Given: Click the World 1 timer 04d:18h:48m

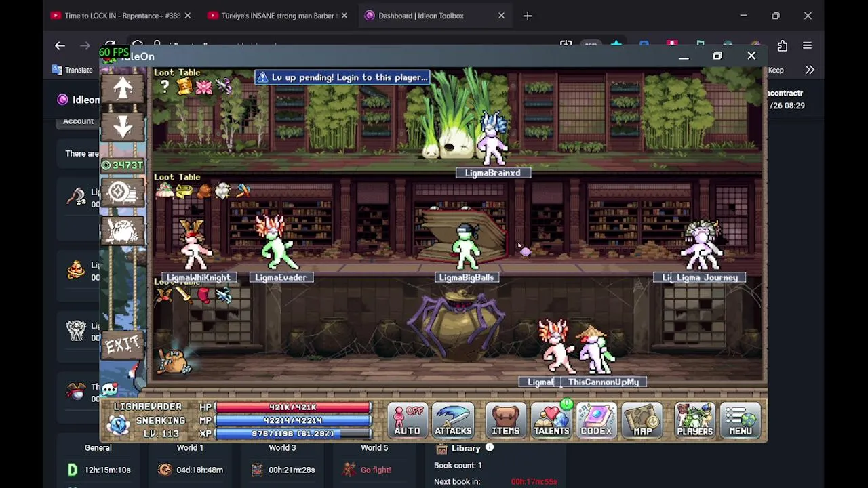Looking at the screenshot, I should click(x=199, y=470).
